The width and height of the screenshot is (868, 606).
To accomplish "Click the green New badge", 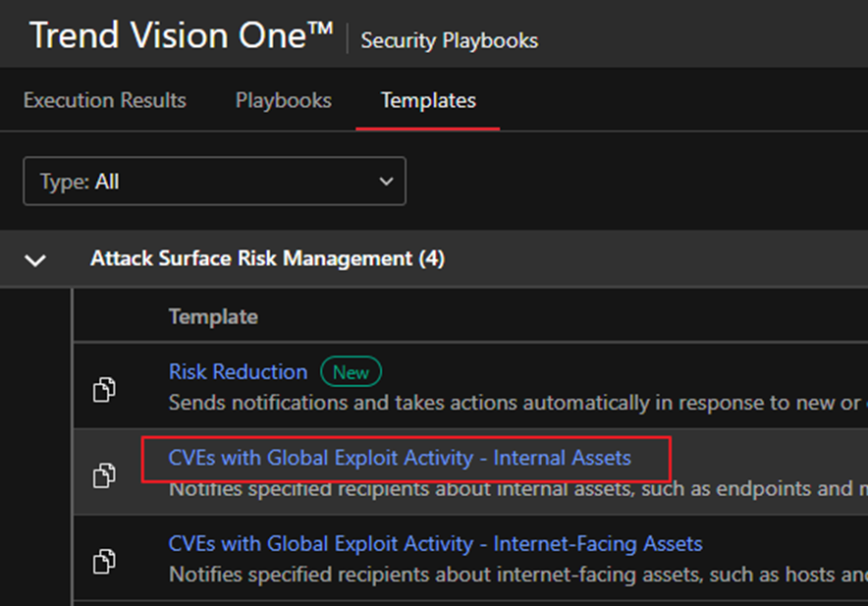I will (351, 372).
